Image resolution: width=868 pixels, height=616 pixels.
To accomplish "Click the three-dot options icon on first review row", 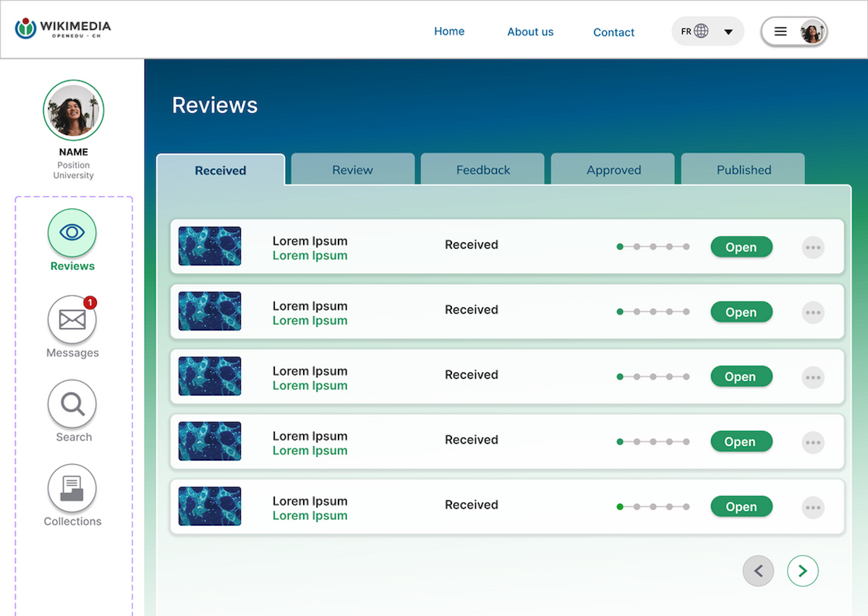I will pos(813,247).
